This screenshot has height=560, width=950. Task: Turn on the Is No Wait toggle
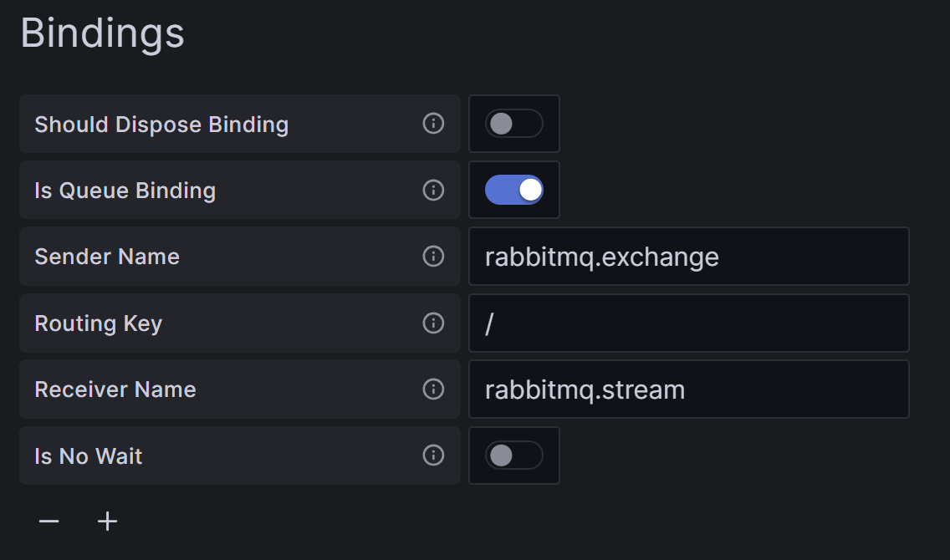tap(513, 456)
